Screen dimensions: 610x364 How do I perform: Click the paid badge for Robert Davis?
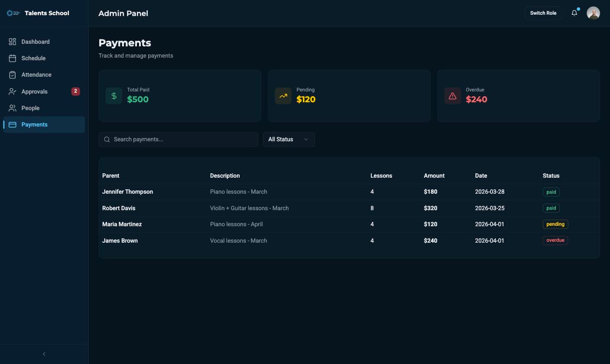point(551,208)
